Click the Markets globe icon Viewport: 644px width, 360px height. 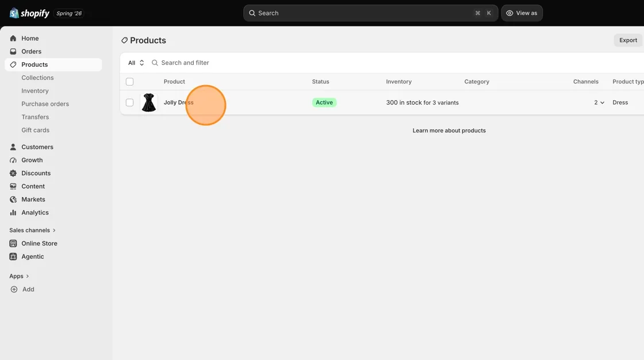click(x=13, y=200)
